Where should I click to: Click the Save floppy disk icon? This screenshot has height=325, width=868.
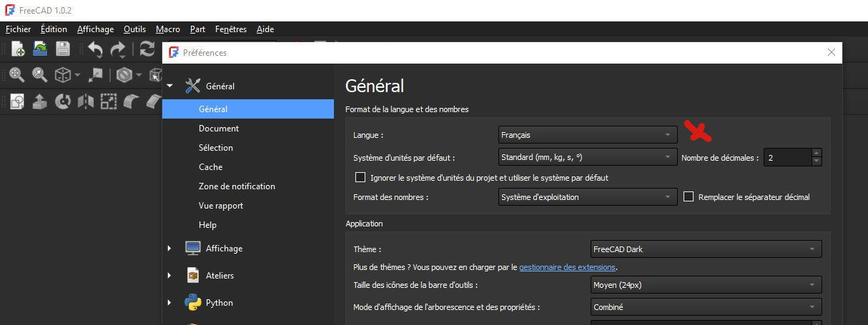point(62,49)
